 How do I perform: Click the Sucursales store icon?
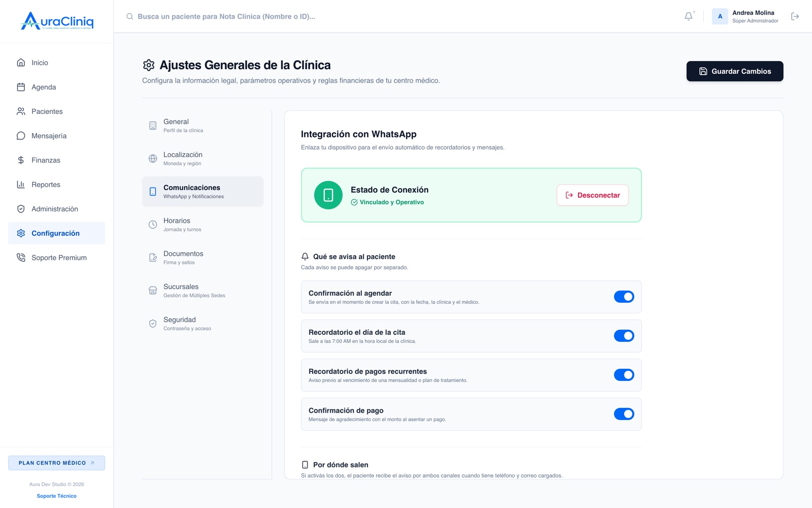tap(153, 291)
